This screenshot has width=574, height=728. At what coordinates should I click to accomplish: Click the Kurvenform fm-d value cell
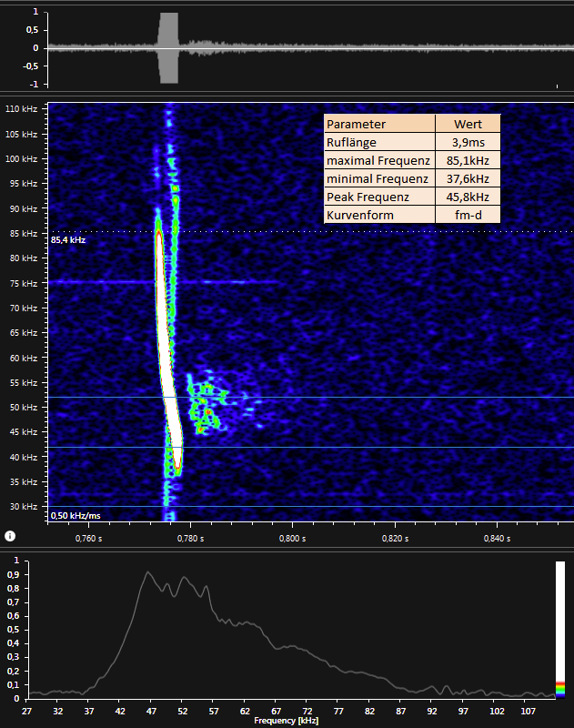coord(468,215)
